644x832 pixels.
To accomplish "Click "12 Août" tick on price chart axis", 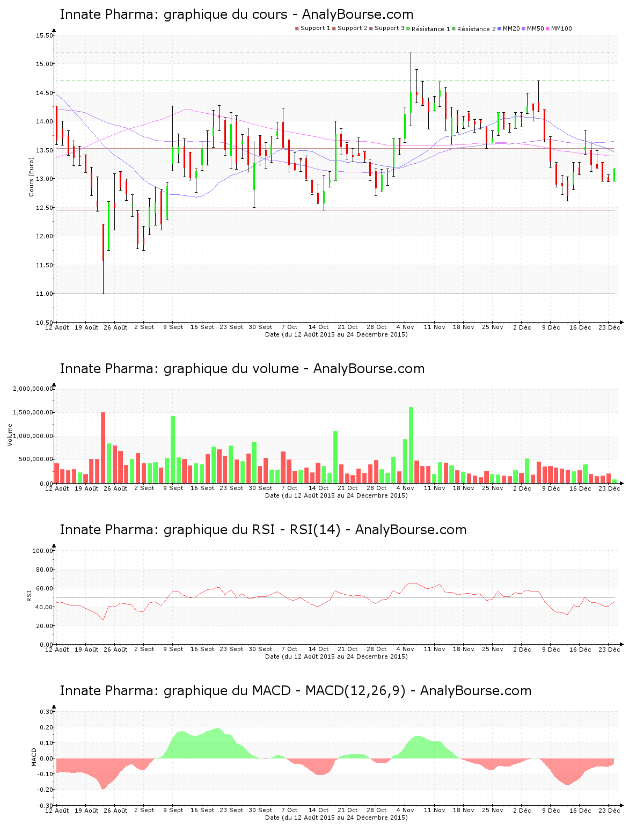I will (x=57, y=327).
